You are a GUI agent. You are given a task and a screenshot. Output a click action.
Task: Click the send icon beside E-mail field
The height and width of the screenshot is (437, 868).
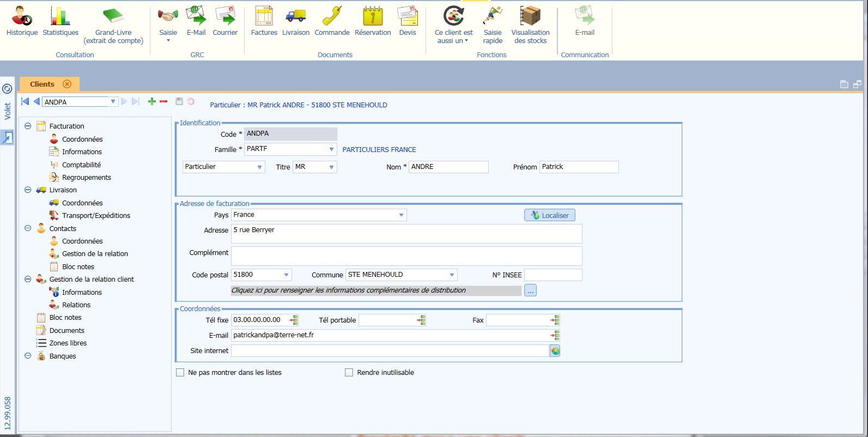coord(555,335)
